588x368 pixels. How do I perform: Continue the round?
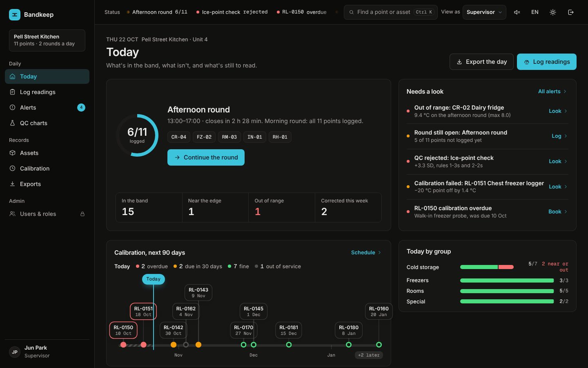click(206, 157)
